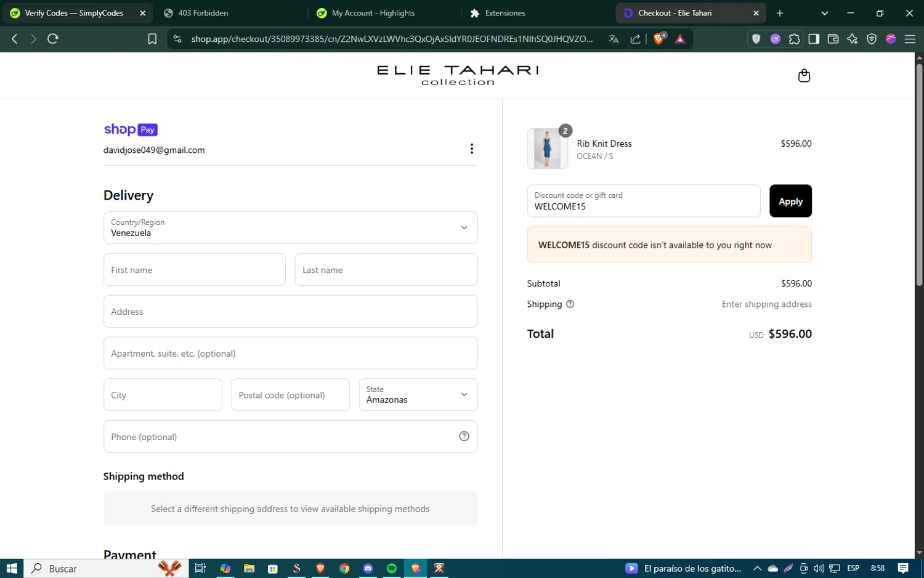Viewport: 924px width, 578px height.
Task: Click the browser address bar URL
Action: 392,39
